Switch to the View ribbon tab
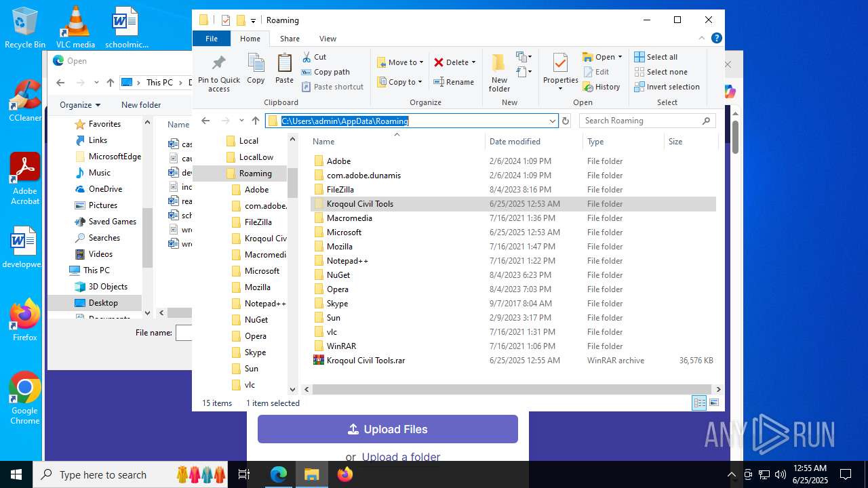The image size is (868, 488). 328,39
